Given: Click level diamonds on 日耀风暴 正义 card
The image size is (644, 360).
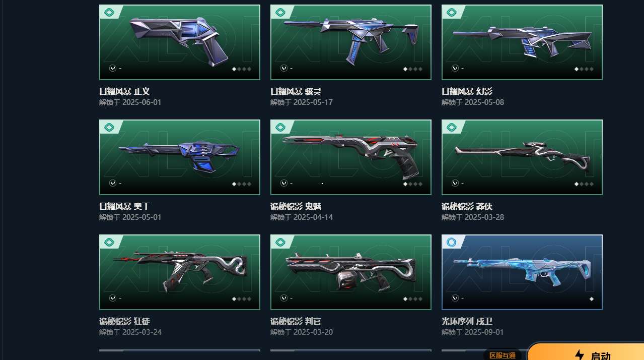Looking at the screenshot, I should (242, 69).
